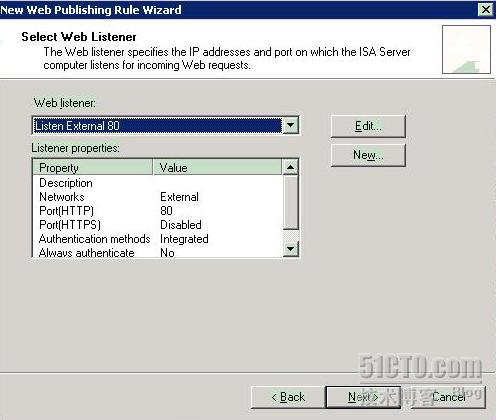Click the Integrated authentication value
This screenshot has height=420, width=496.
[184, 239]
